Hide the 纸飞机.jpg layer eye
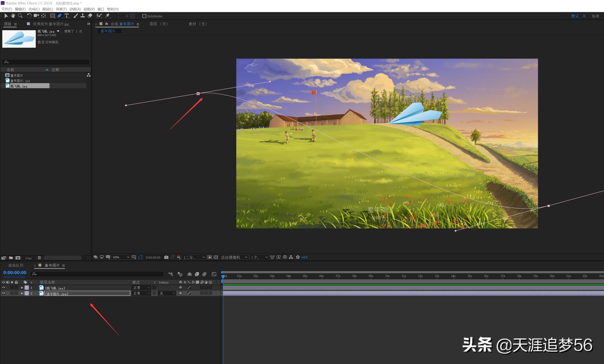This screenshot has height=364, width=604. [3, 288]
